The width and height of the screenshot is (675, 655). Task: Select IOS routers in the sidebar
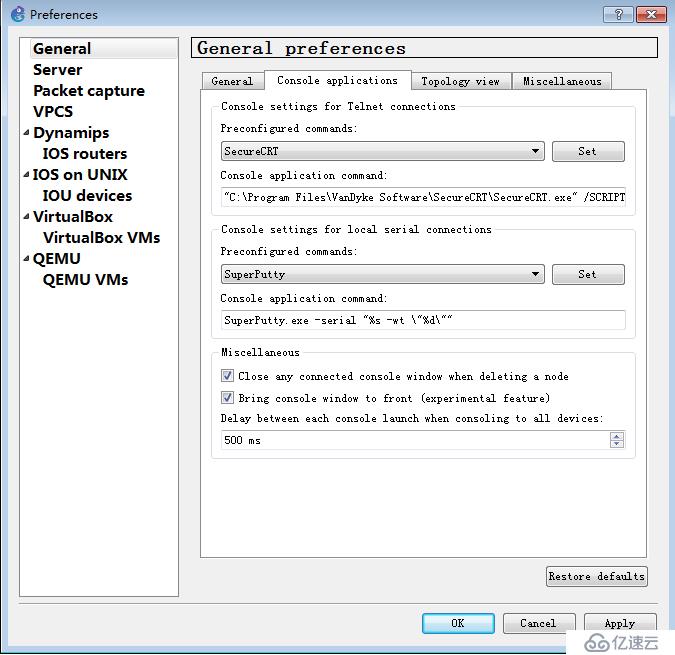[x=85, y=154]
